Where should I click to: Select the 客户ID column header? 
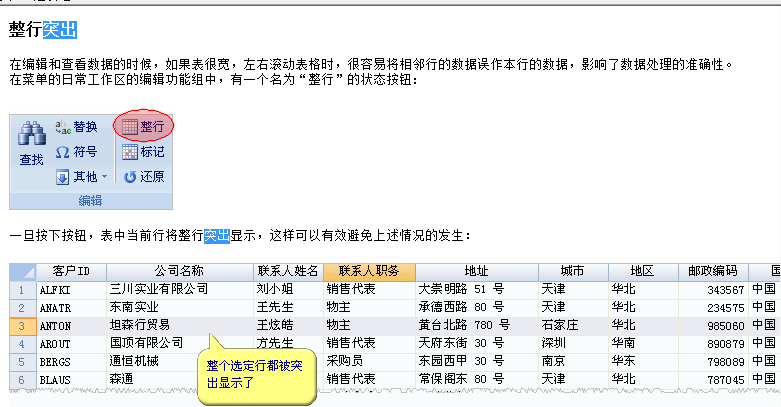click(x=71, y=271)
